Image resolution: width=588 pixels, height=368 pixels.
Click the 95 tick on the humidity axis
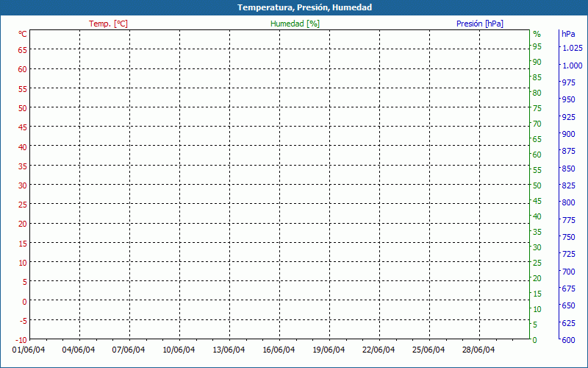537,46
